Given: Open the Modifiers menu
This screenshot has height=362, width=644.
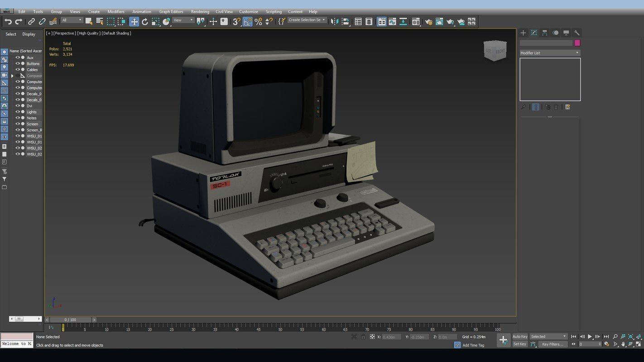Looking at the screenshot, I should [x=116, y=12].
